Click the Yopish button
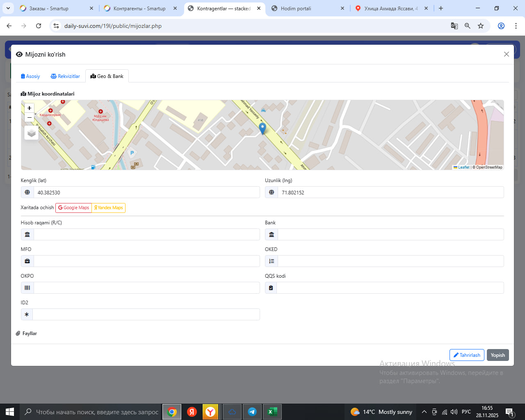Viewport: 525px width, 420px height. click(x=498, y=355)
